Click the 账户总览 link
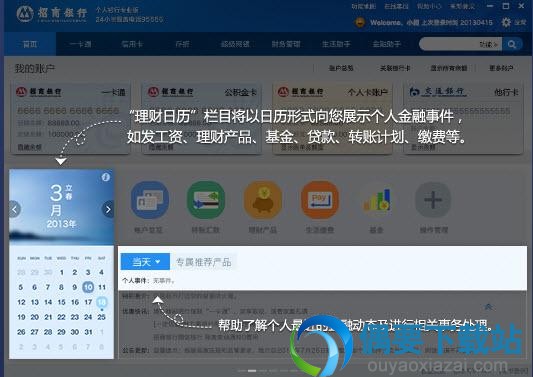The image size is (533, 377). point(341,68)
